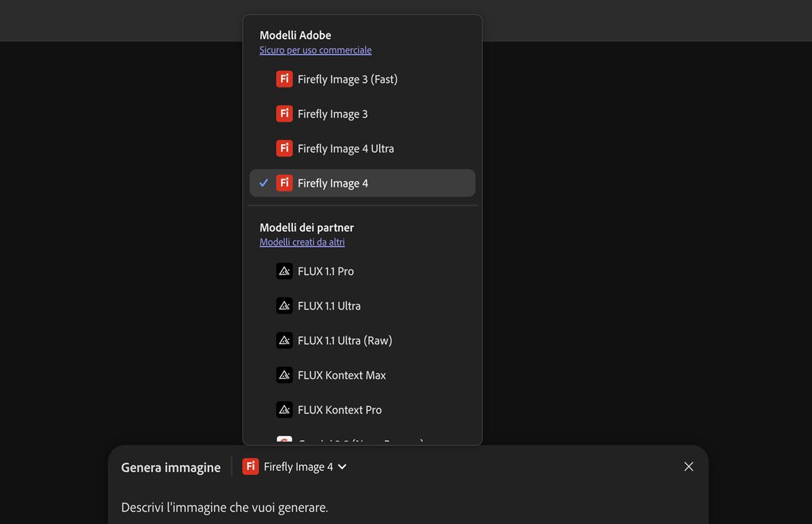Switch to the FLUX Kontext Max model
The width and height of the screenshot is (812, 524).
[x=342, y=375]
